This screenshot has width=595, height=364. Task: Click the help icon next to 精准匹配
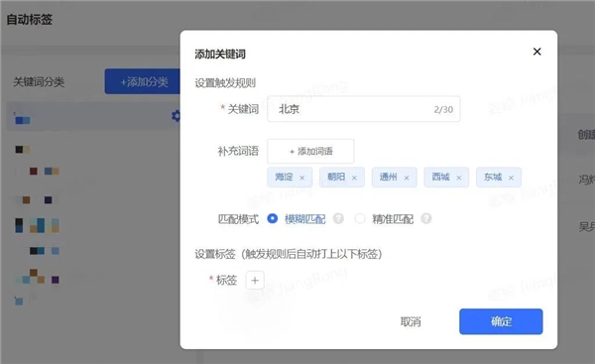coord(426,218)
